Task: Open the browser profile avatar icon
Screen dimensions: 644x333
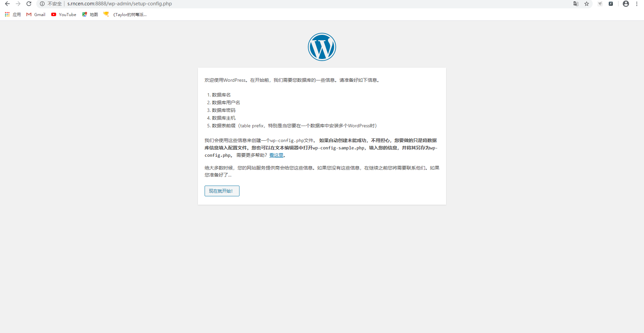Action: click(626, 4)
